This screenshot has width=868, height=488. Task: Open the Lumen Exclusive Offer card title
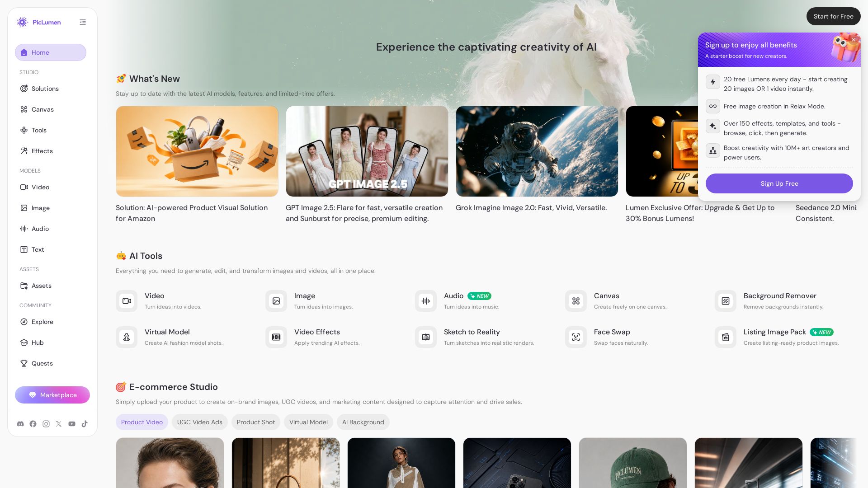[x=700, y=213]
